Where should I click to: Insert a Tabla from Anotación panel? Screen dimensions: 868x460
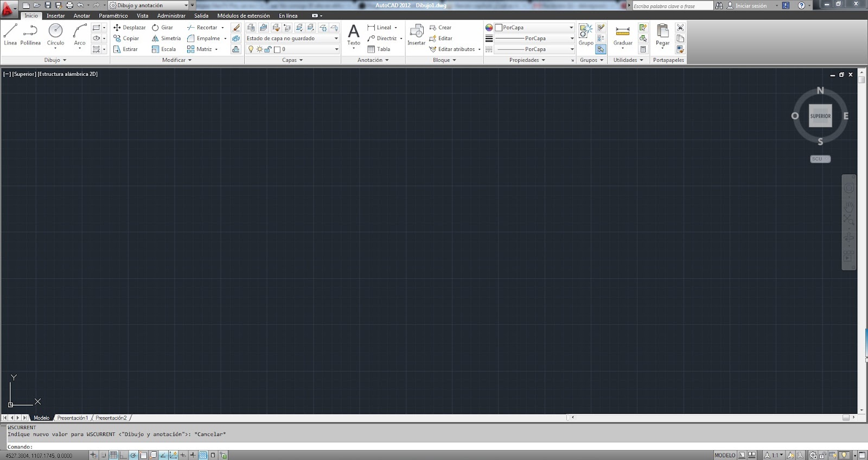click(x=379, y=49)
